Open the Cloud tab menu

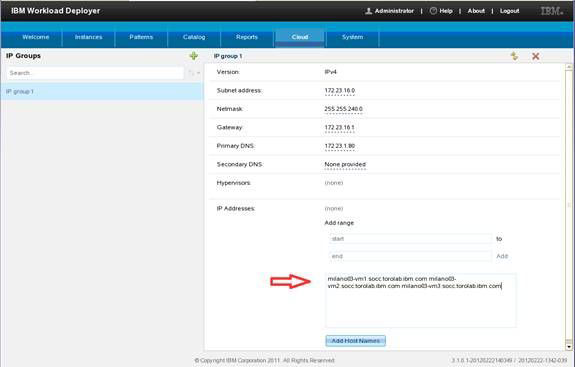(x=300, y=37)
